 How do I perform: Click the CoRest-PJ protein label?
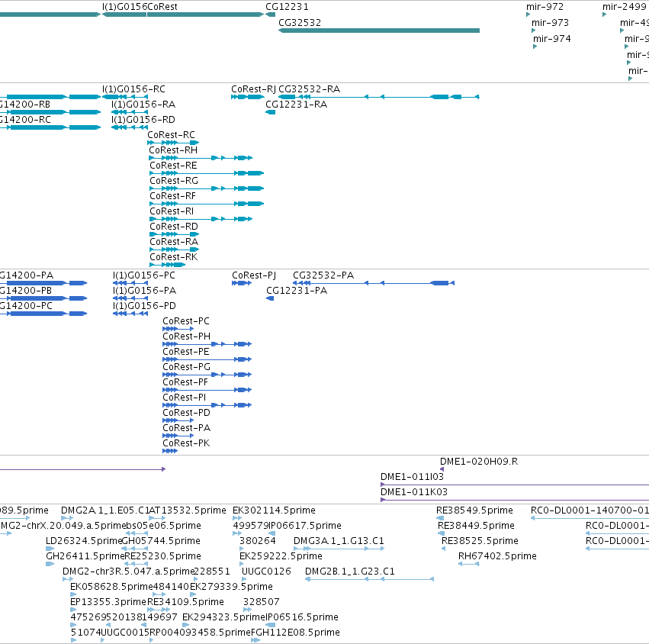tap(254, 275)
